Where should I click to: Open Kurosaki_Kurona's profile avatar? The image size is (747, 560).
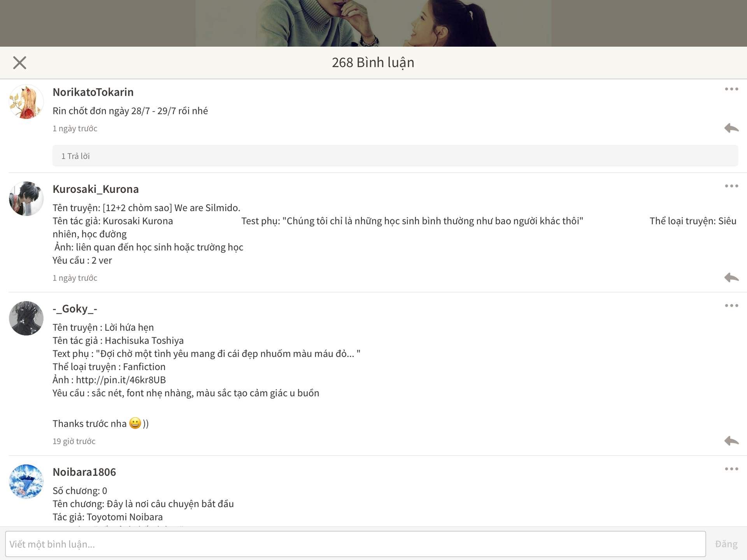point(26,199)
